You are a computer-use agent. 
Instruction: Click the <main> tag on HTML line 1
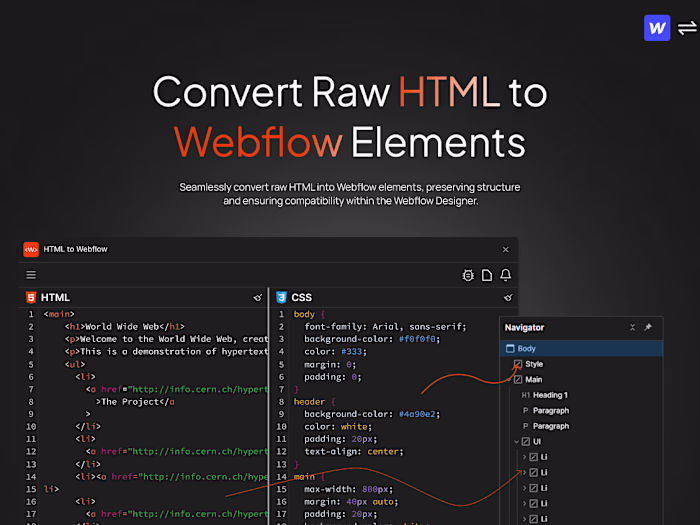58,314
